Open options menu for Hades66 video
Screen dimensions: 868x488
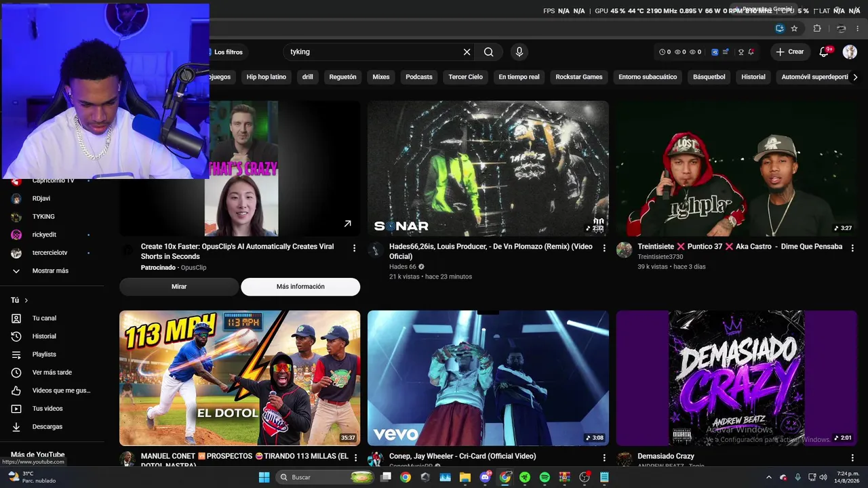click(x=604, y=248)
